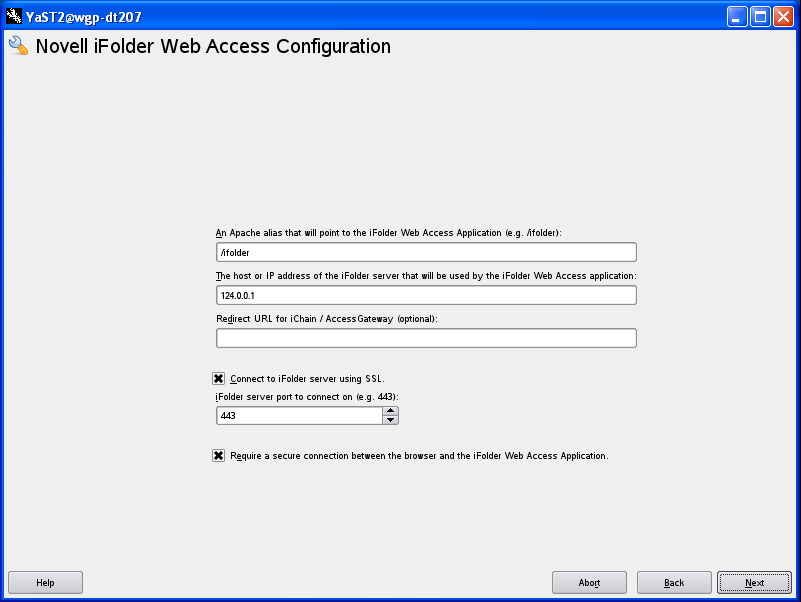Image resolution: width=801 pixels, height=602 pixels.
Task: Click the Redirect URL for iChain label
Action: click(x=327, y=319)
